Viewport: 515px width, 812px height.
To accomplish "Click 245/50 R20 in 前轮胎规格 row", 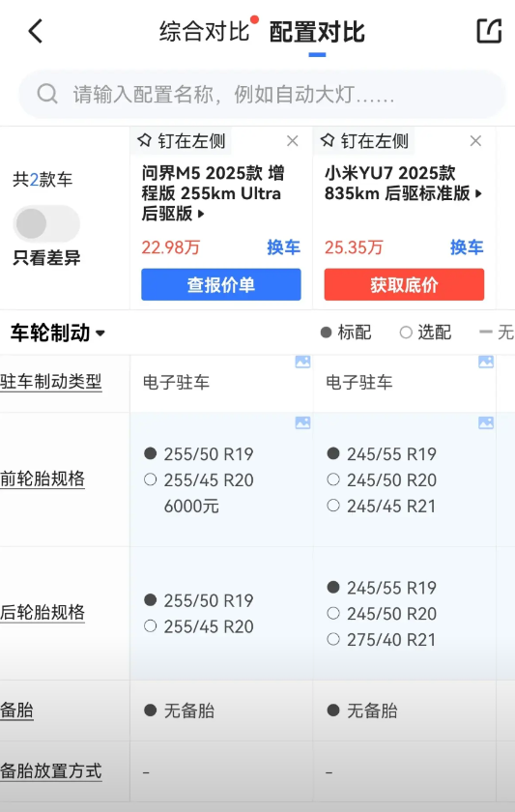I will (x=391, y=480).
